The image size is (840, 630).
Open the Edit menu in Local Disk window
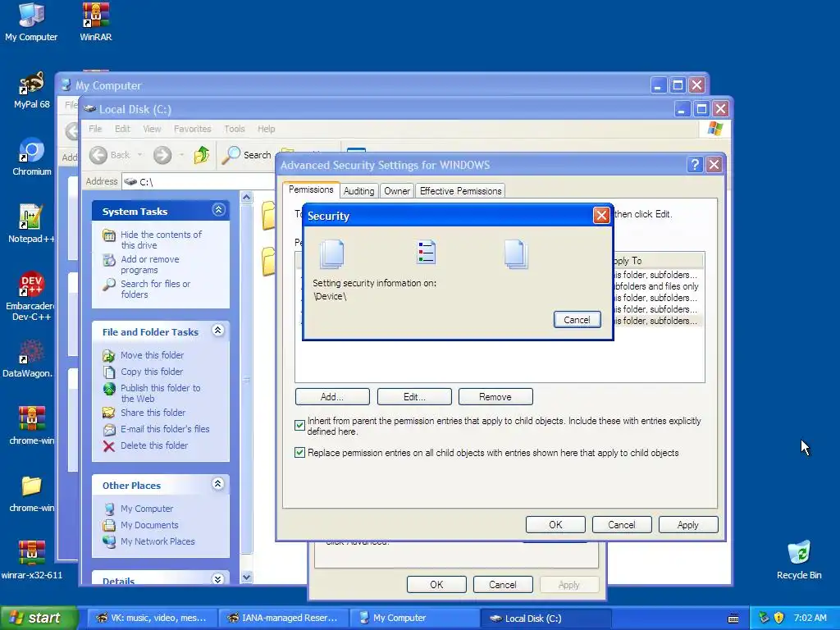[122, 129]
